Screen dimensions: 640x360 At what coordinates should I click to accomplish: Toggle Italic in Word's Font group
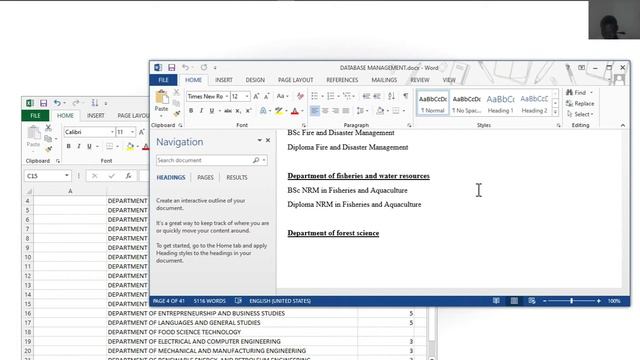coord(201,111)
